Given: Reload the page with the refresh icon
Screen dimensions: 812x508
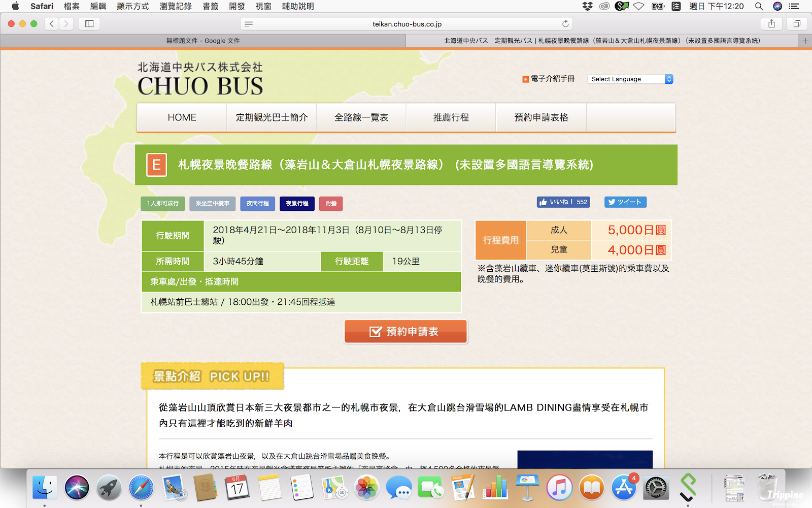Looking at the screenshot, I should click(x=565, y=24).
